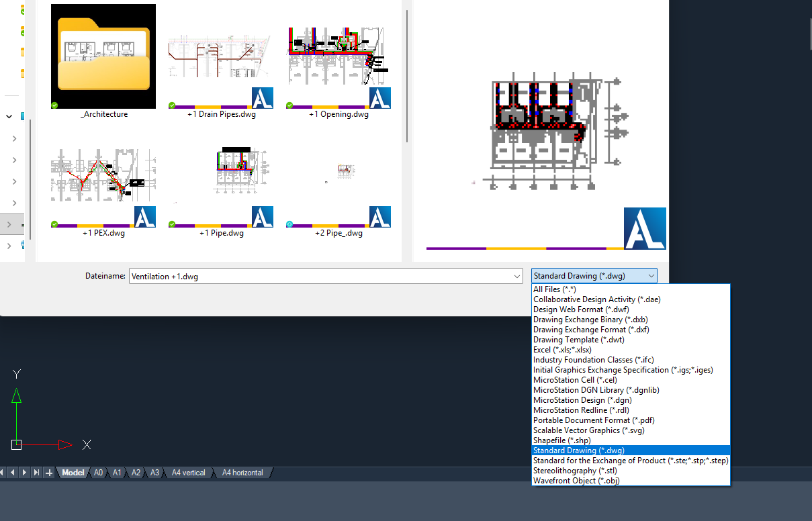Open the _Architecture folder icon
The width and height of the screenshot is (812, 521).
[x=103, y=56]
